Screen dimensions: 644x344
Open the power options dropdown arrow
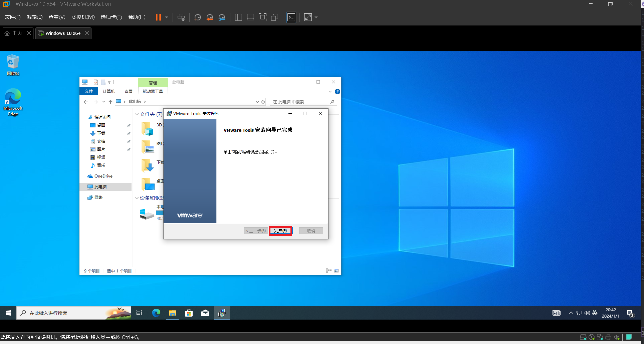pos(167,17)
